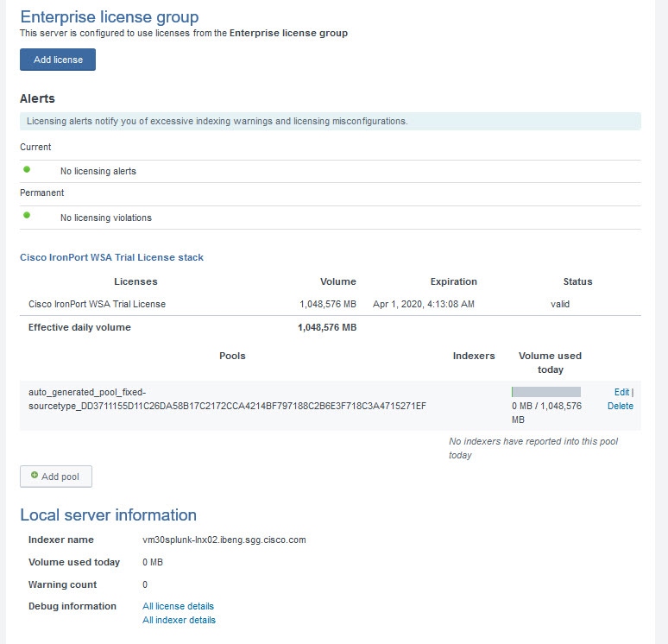Click the Effective daily volume value 1,048,576 MB
Viewport: 668px width, 644px height.
click(x=327, y=327)
